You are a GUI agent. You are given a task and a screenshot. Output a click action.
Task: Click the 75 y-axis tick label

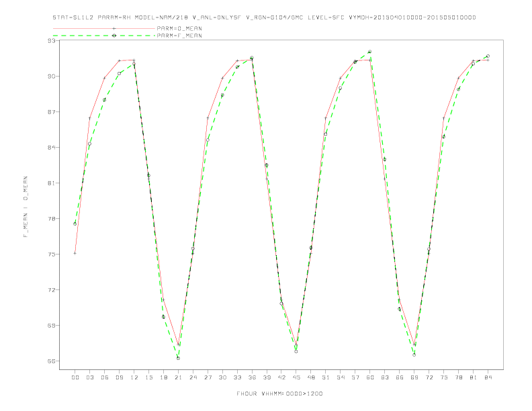(52, 255)
